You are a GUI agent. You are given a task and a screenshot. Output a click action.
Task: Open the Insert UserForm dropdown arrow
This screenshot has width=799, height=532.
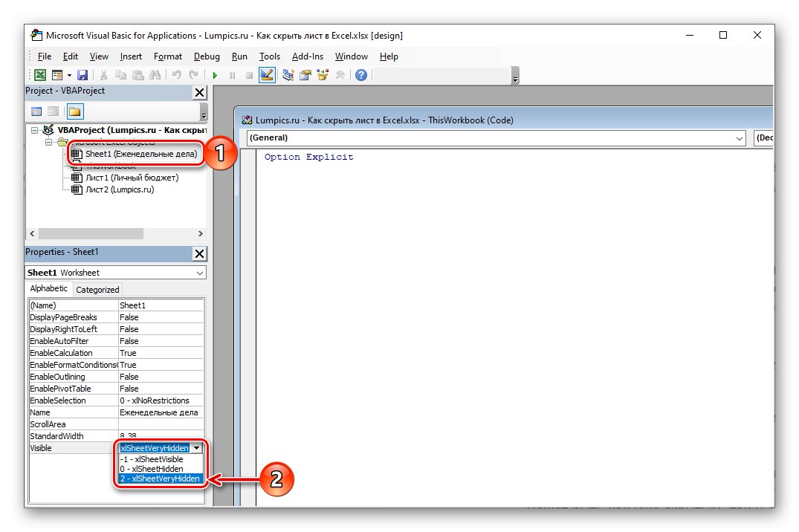pos(69,76)
